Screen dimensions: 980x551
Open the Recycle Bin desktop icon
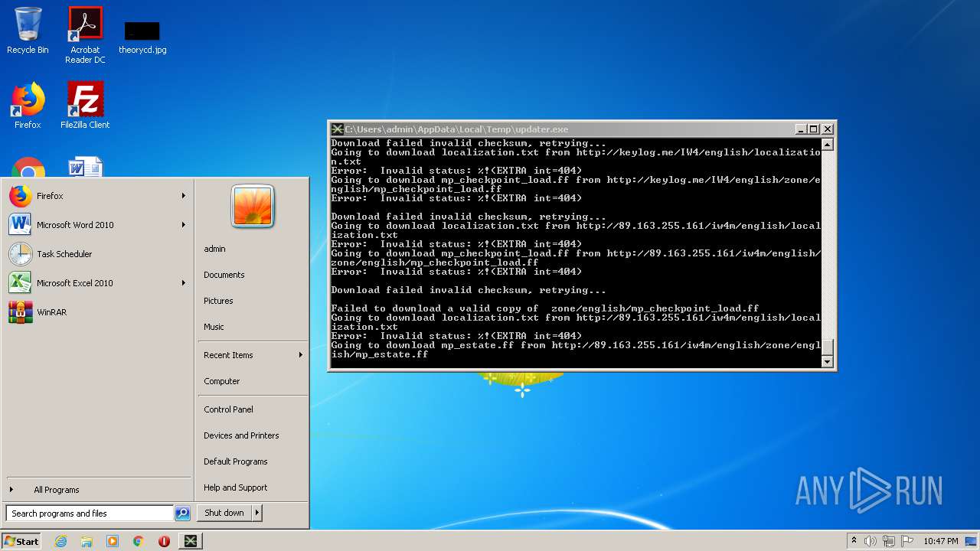pos(28,31)
